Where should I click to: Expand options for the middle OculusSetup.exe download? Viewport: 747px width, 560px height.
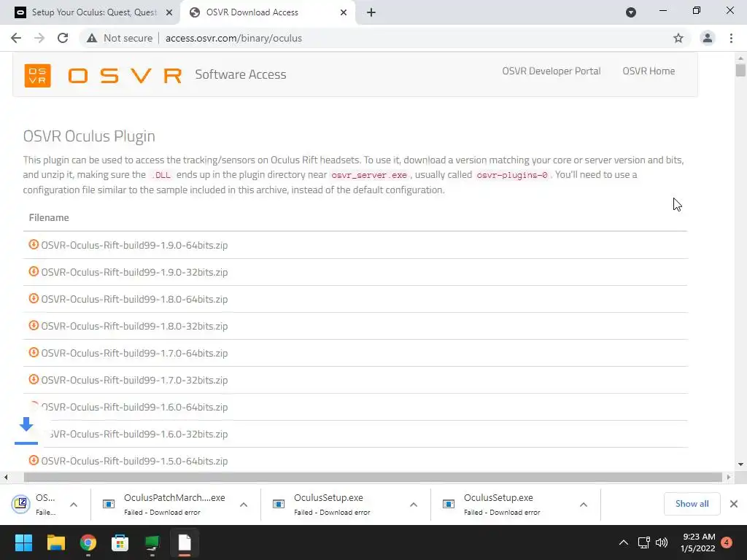coord(414,505)
